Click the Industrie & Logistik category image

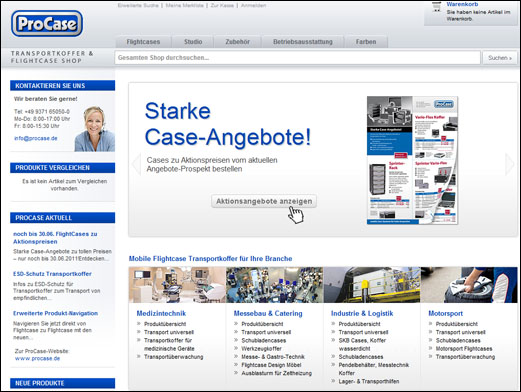click(372, 285)
